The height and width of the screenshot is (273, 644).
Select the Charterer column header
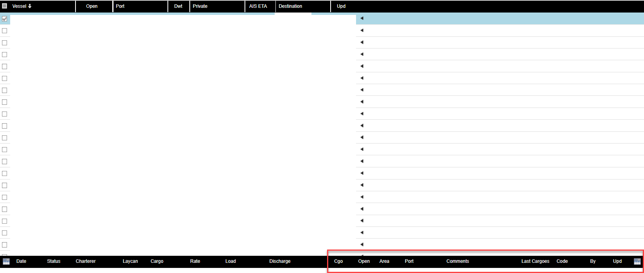86,261
